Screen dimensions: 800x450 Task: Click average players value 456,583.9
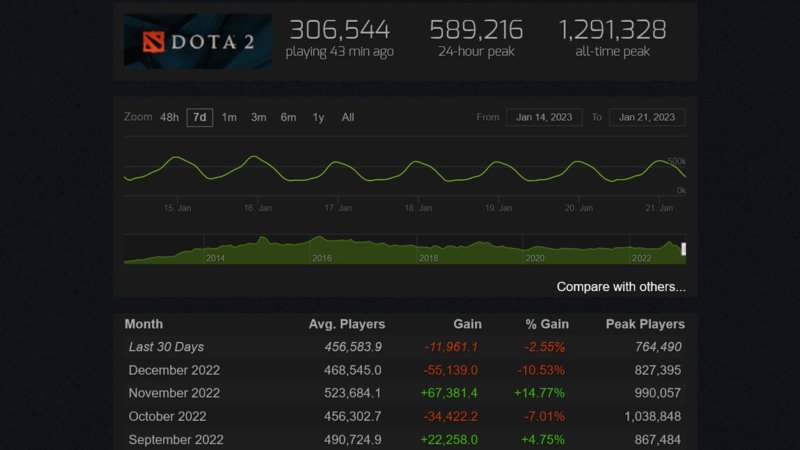(353, 347)
